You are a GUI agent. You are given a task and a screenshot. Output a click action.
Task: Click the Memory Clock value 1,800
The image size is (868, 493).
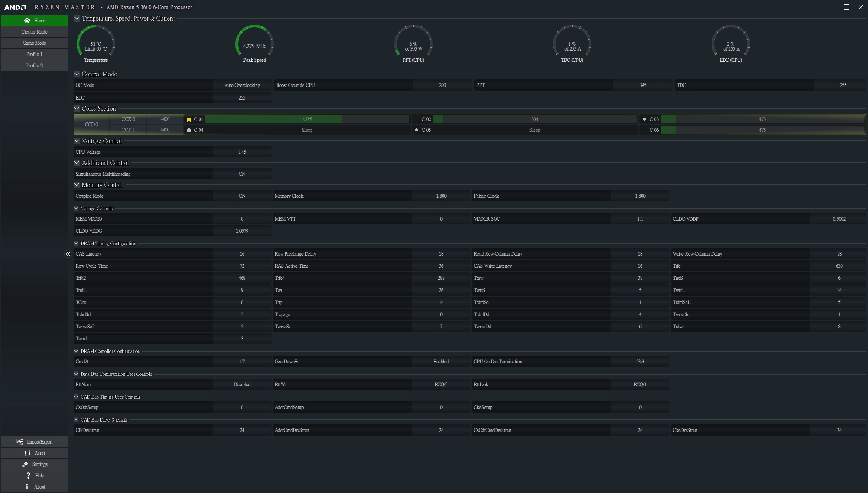tap(441, 196)
